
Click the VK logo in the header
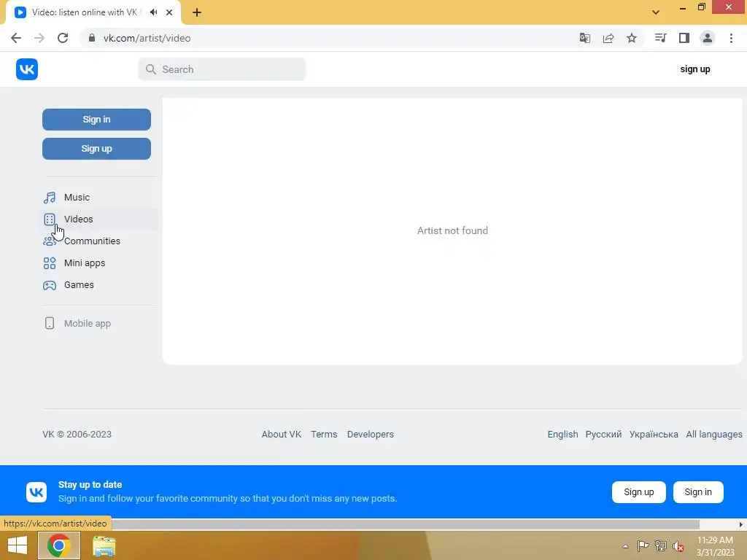coord(27,69)
